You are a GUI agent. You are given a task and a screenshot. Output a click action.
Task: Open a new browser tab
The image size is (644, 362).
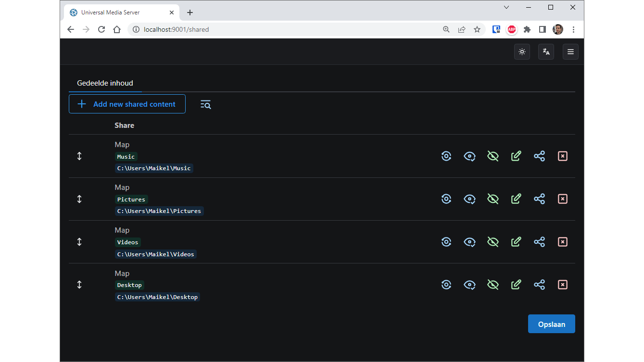190,12
